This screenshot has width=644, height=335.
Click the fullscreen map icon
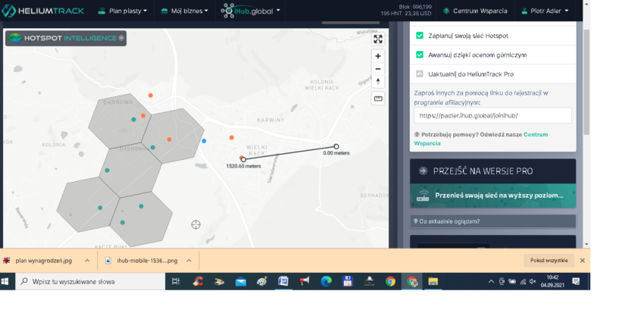click(x=378, y=39)
